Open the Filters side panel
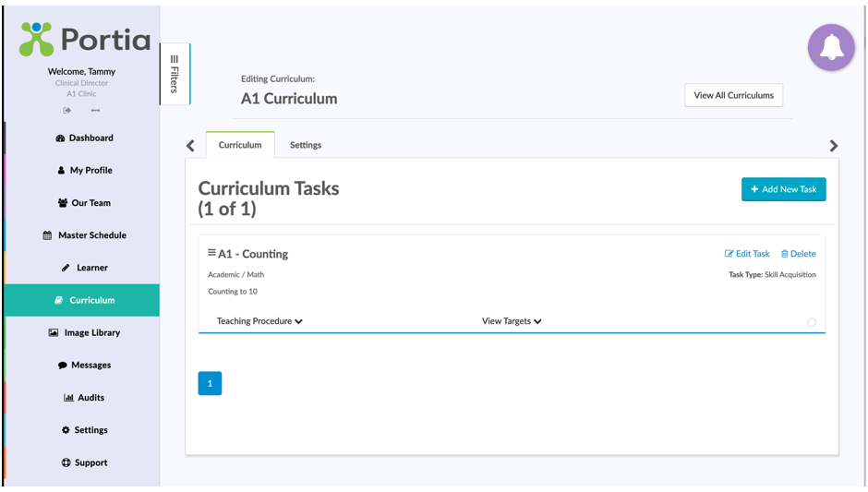 pyautogui.click(x=175, y=74)
